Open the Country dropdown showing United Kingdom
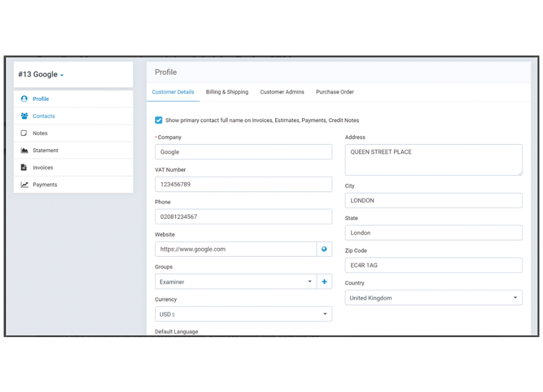Viewport: 543px width, 392px height. 433,298
